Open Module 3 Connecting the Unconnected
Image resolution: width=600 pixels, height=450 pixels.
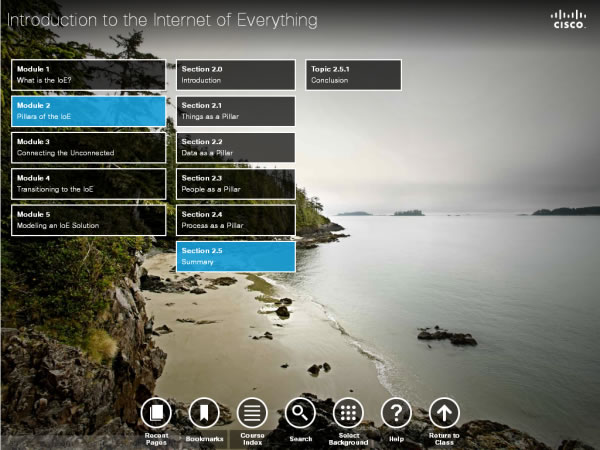tap(88, 147)
